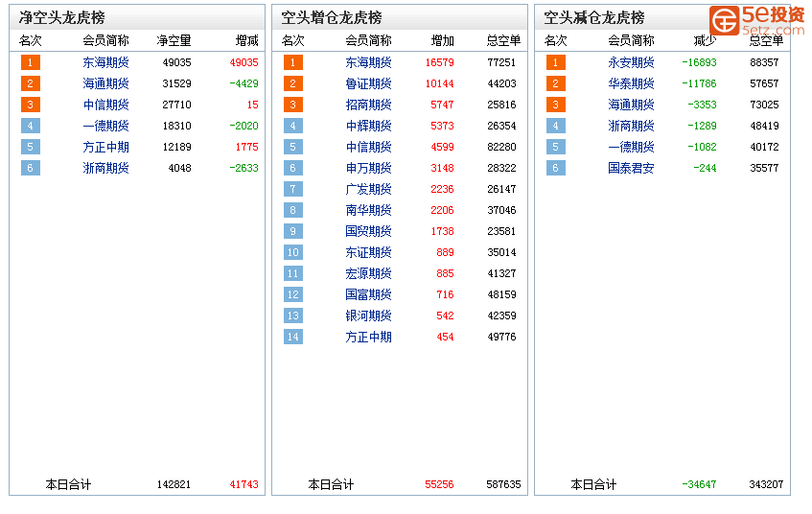Click the 空头增仓龙虎榜 panel title

point(332,17)
